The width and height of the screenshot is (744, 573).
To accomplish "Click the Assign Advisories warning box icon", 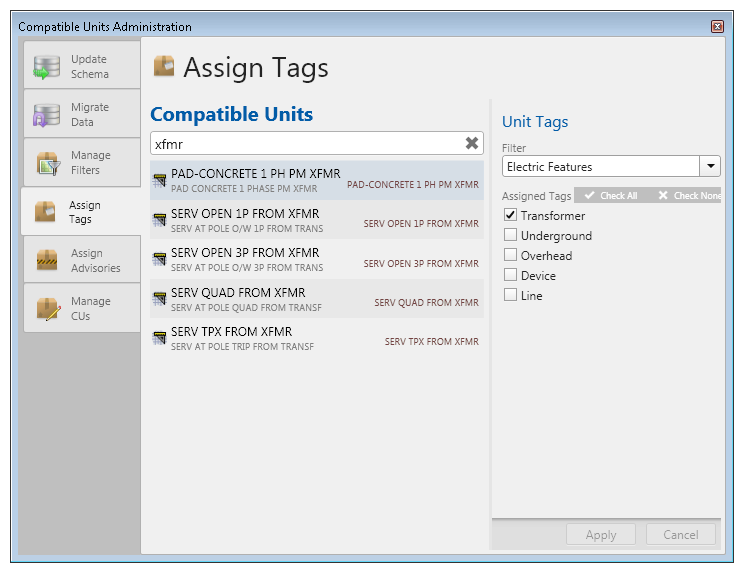I will click(47, 261).
